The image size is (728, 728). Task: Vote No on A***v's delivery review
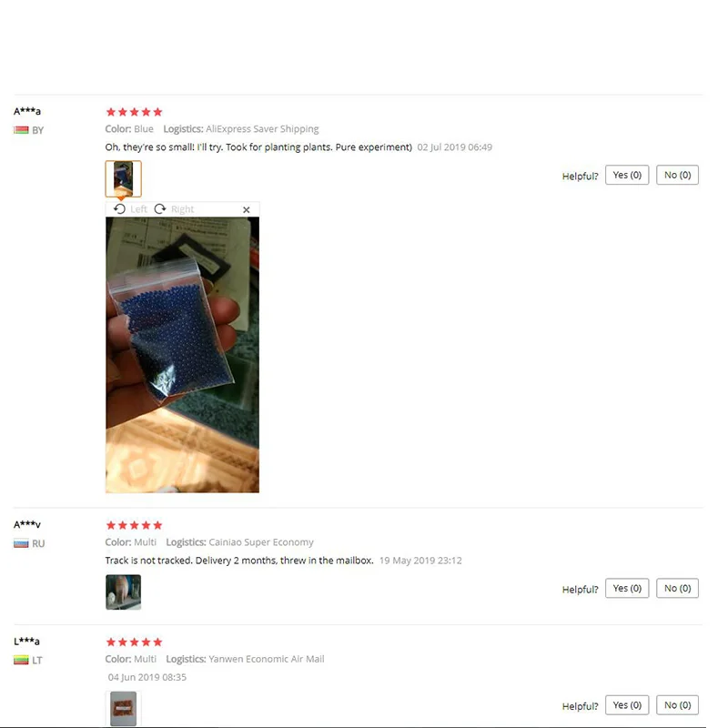pyautogui.click(x=677, y=588)
